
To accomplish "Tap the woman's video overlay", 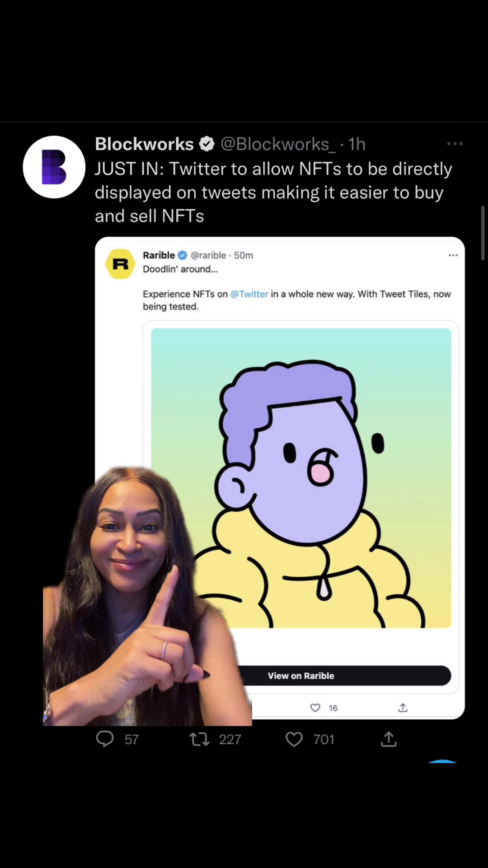I will (147, 597).
